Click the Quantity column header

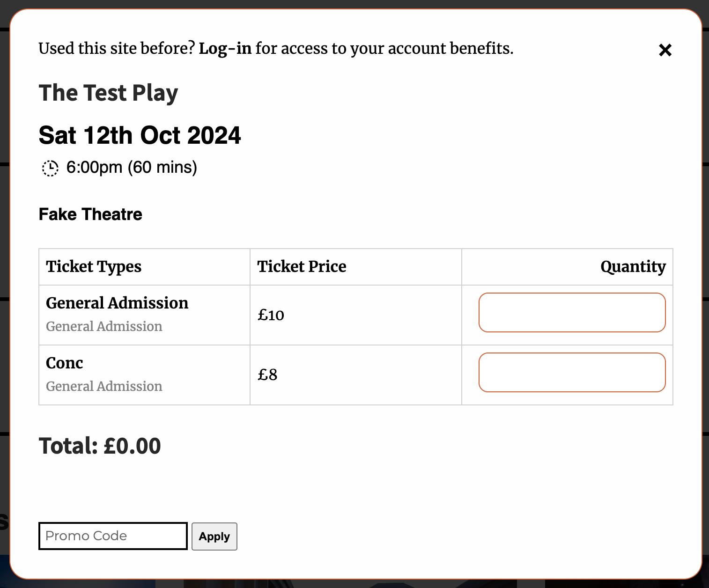pyautogui.click(x=633, y=266)
